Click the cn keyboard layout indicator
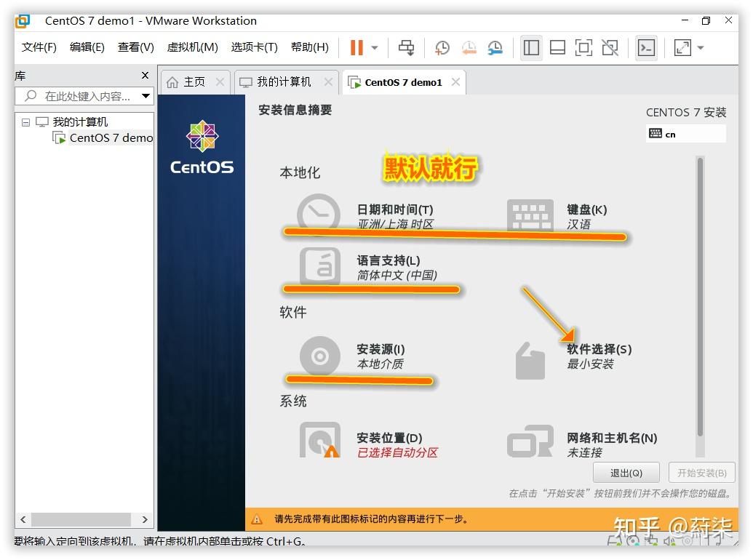Screen dimensions: 753x560 (685, 133)
